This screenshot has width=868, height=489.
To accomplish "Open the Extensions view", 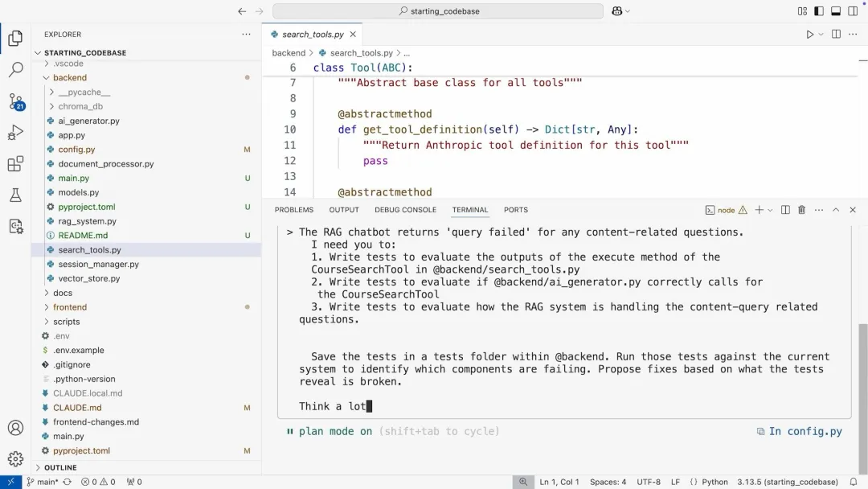I will (x=15, y=164).
